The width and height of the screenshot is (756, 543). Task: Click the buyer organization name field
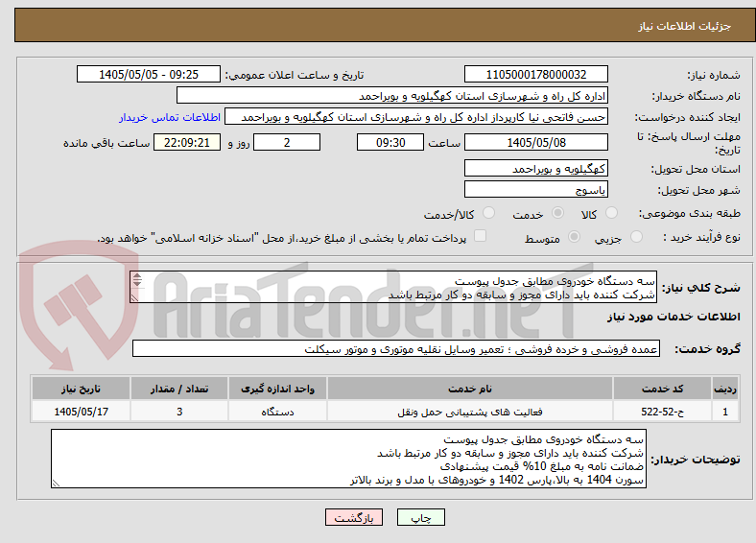click(x=392, y=96)
